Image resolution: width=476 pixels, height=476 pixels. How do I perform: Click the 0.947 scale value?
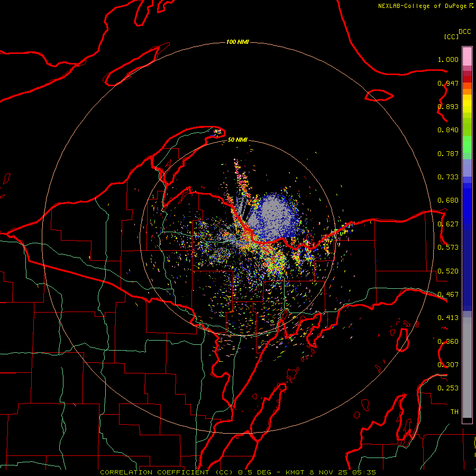click(x=448, y=83)
